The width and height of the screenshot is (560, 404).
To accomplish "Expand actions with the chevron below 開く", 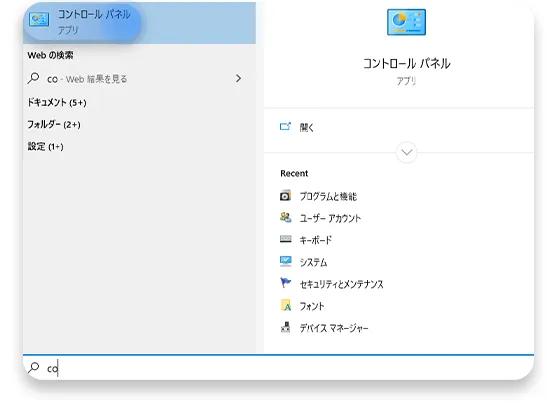I will 406,152.
